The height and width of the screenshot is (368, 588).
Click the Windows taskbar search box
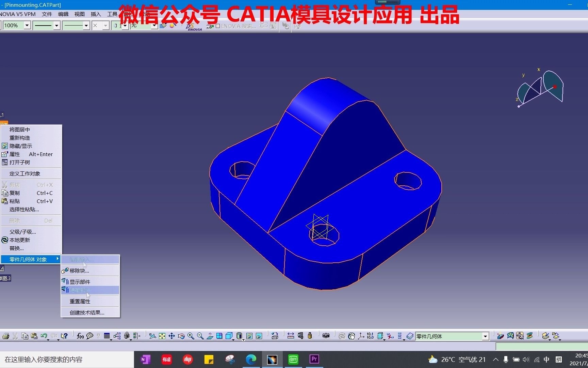67,359
